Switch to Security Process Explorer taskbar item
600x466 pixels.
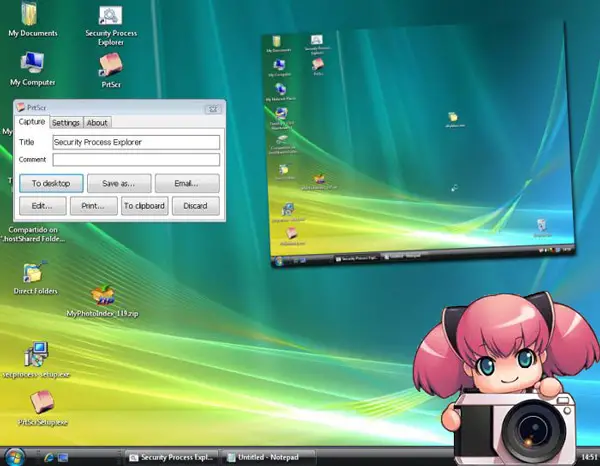pyautogui.click(x=171, y=457)
